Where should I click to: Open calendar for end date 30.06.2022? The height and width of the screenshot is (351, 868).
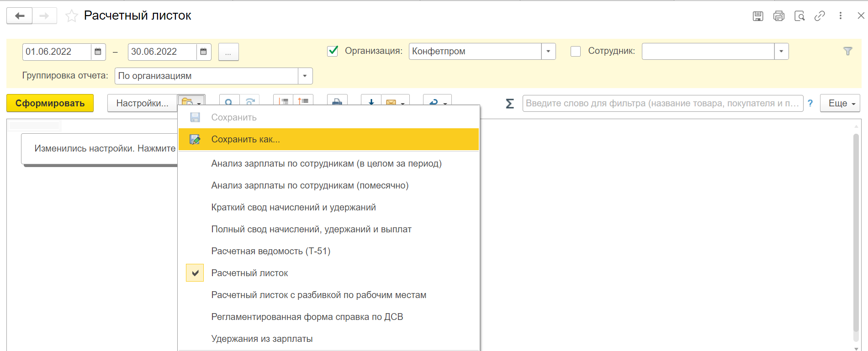coord(203,52)
